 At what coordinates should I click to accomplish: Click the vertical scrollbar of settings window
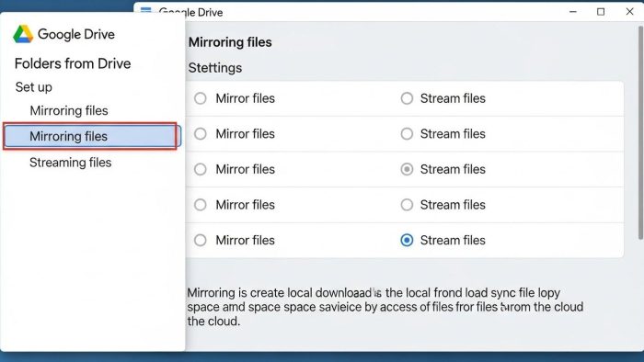point(640,133)
